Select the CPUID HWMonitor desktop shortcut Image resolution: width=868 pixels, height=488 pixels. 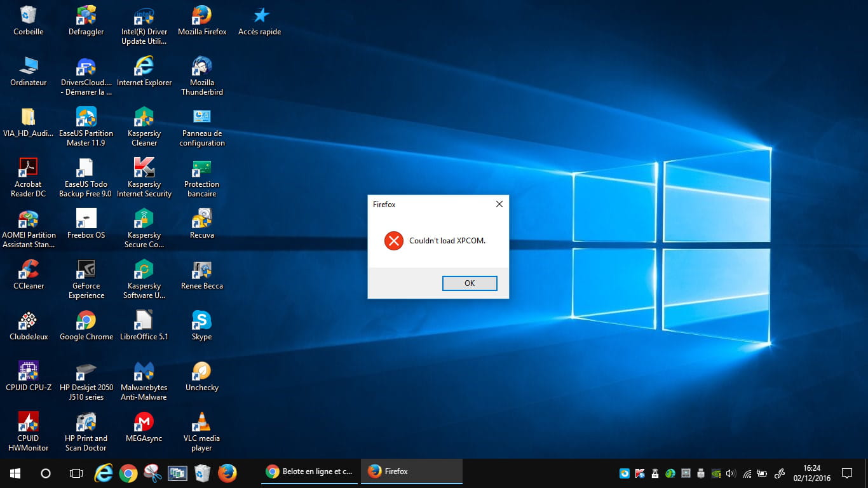pyautogui.click(x=29, y=433)
